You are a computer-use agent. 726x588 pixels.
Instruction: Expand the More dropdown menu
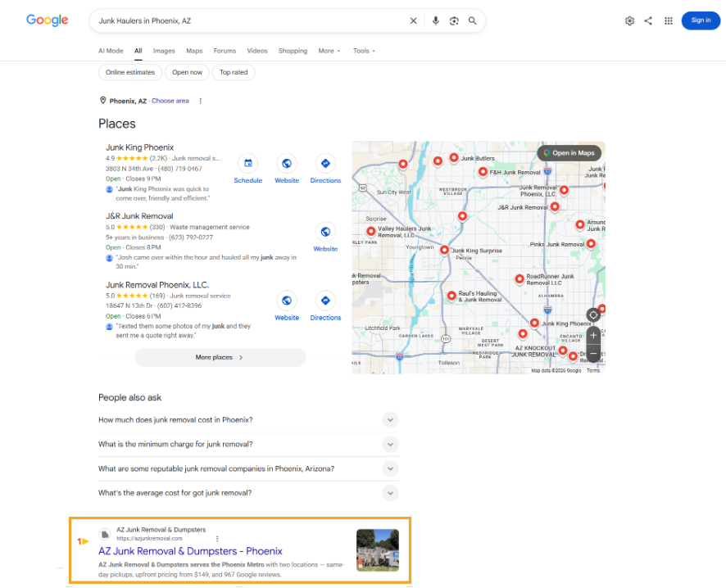[x=329, y=51]
